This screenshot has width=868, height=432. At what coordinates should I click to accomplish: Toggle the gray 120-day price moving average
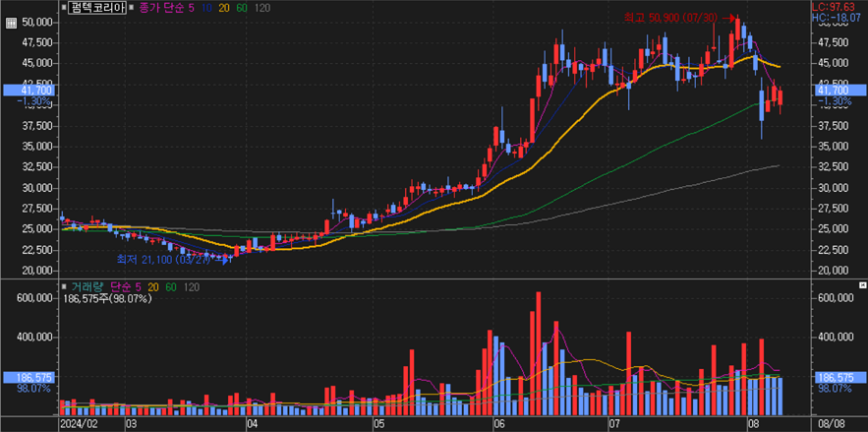click(263, 8)
